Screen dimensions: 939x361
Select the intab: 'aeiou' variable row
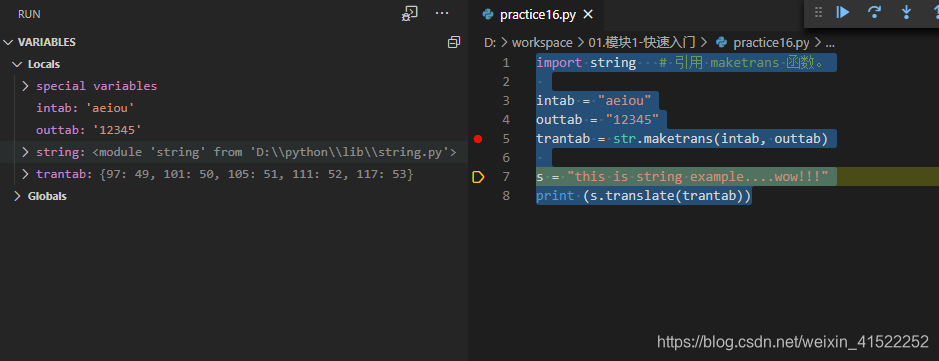point(234,108)
